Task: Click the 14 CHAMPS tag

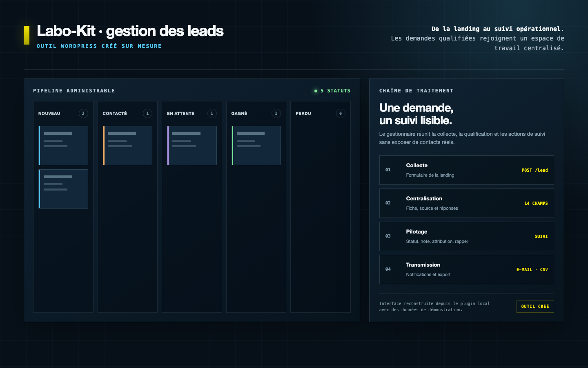Action: [x=536, y=203]
